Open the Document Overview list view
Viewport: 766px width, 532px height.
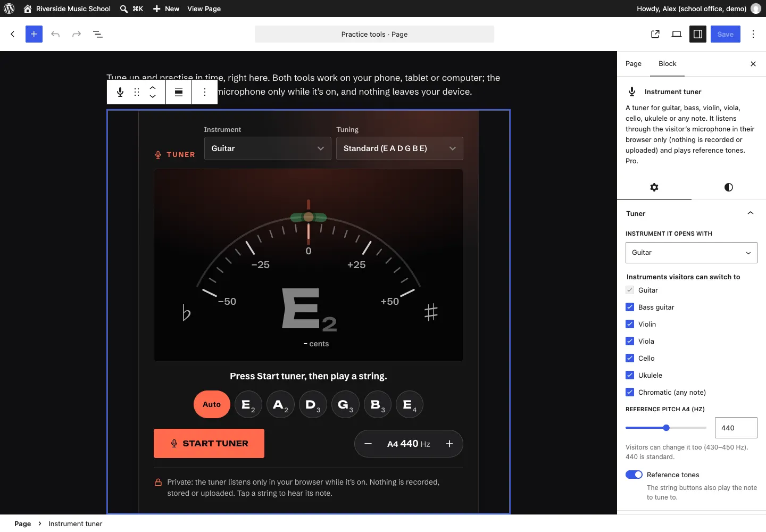98,34
